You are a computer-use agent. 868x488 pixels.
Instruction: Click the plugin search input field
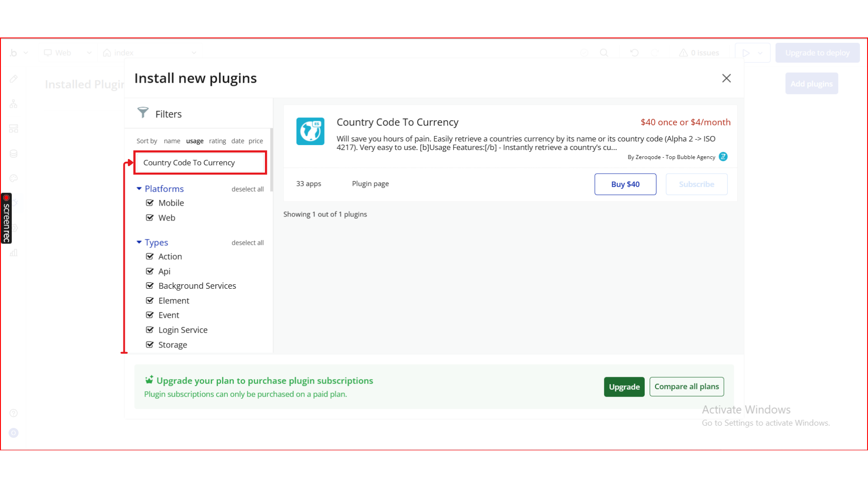[x=200, y=163]
